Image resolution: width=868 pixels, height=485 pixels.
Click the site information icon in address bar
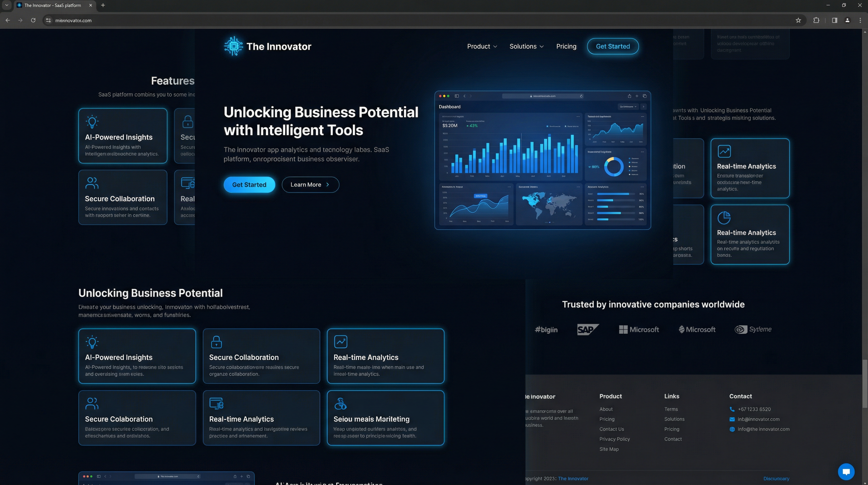(48, 20)
